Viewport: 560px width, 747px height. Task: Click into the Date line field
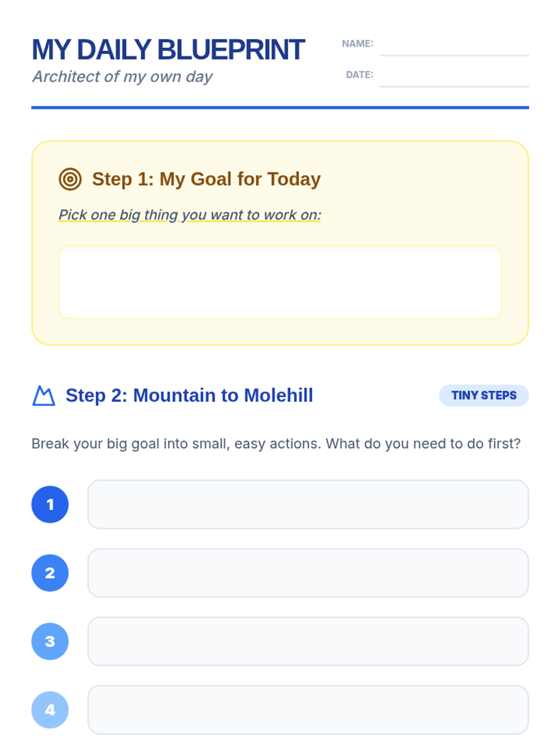pyautogui.click(x=454, y=78)
